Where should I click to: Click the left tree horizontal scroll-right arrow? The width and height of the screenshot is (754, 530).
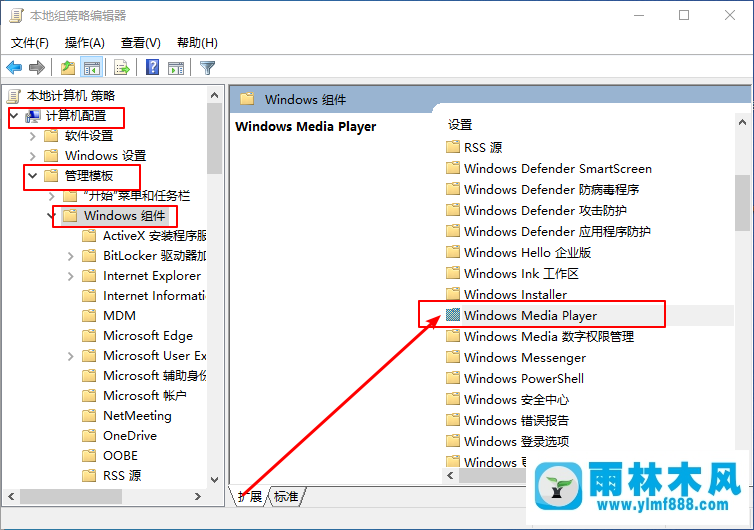click(198, 497)
